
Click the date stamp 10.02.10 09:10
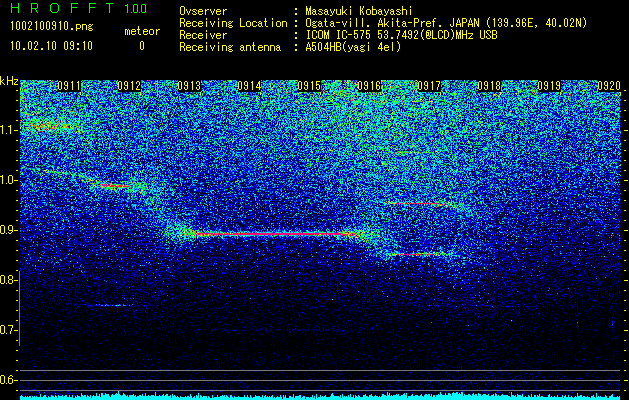click(x=51, y=46)
